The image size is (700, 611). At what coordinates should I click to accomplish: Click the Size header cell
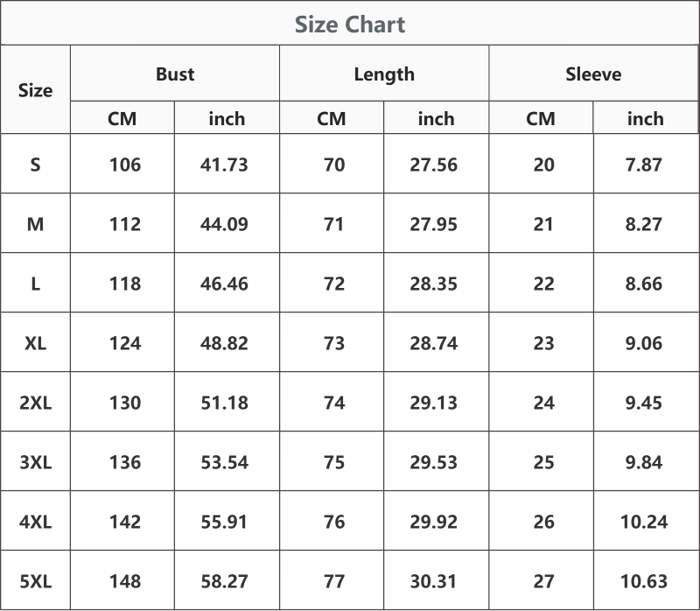[35, 90]
